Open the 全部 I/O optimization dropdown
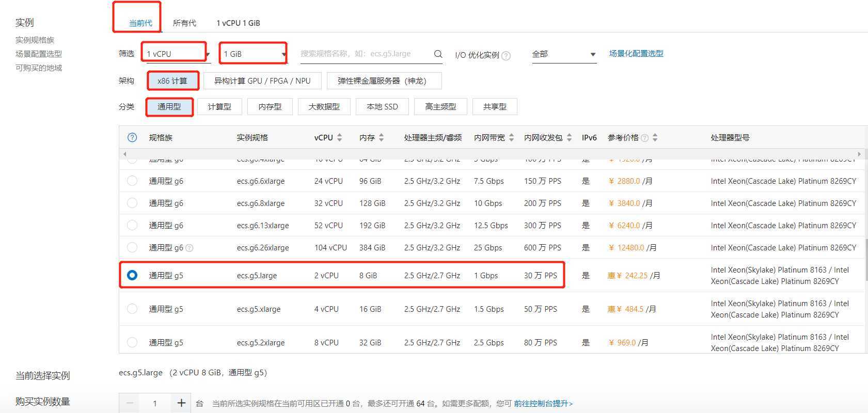The height and width of the screenshot is (413, 868). click(564, 54)
